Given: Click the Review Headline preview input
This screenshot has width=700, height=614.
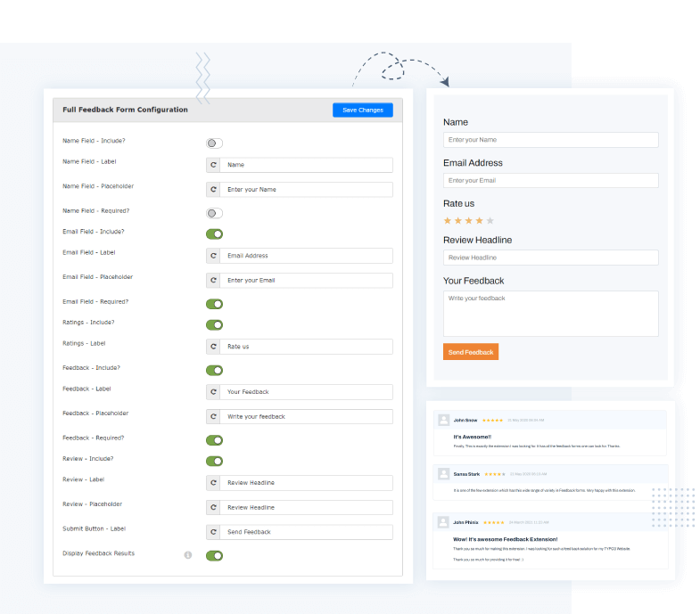Looking at the screenshot, I should click(550, 258).
